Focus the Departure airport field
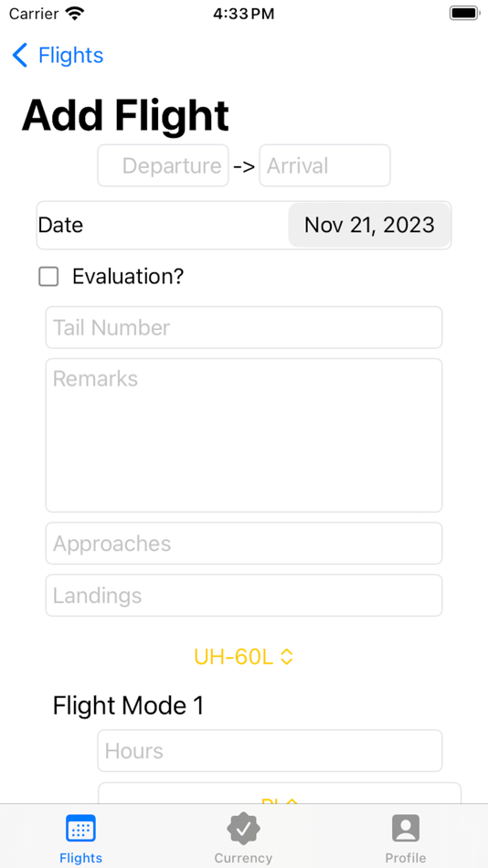Viewport: 488px width, 868px height. (x=164, y=165)
